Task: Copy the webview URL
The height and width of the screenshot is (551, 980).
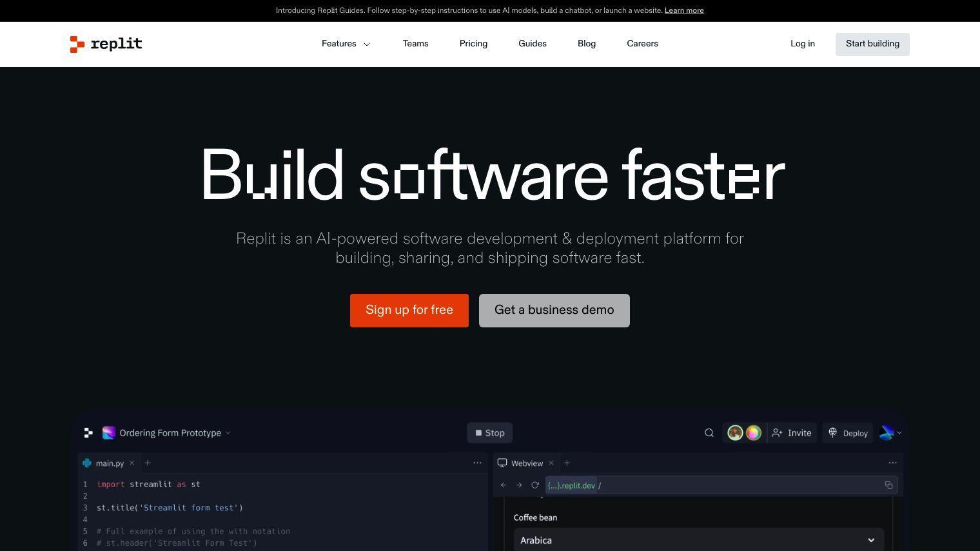Action: (888, 485)
